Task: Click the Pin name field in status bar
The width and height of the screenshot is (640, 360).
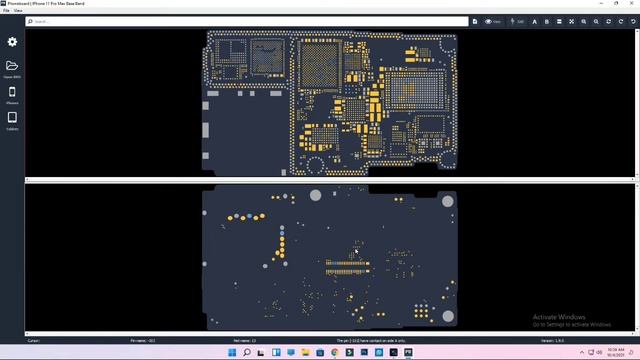Action: 143,340
